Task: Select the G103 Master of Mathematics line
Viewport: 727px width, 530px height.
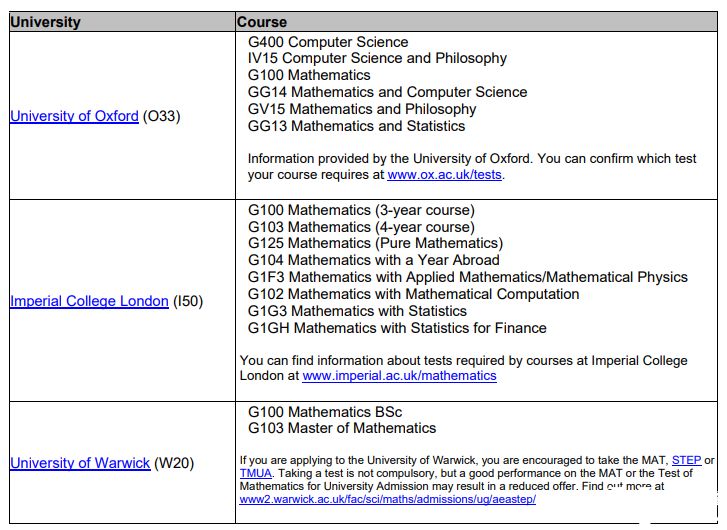Action: 342,428
